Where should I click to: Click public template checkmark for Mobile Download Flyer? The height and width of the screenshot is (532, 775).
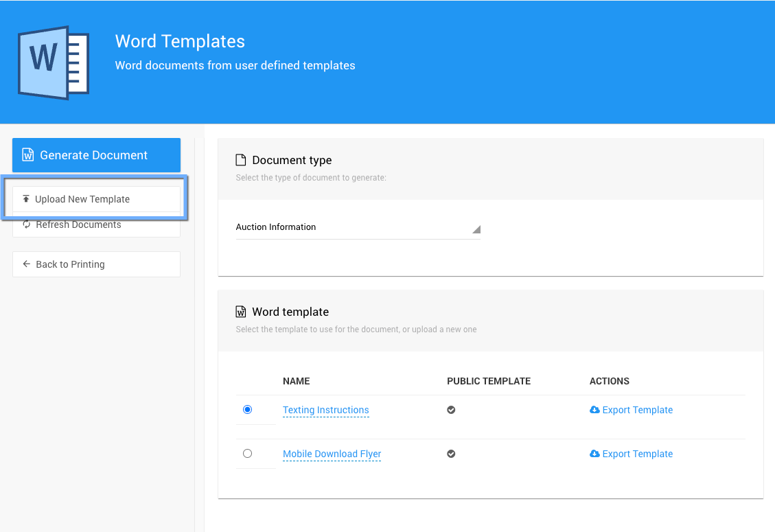[451, 454]
